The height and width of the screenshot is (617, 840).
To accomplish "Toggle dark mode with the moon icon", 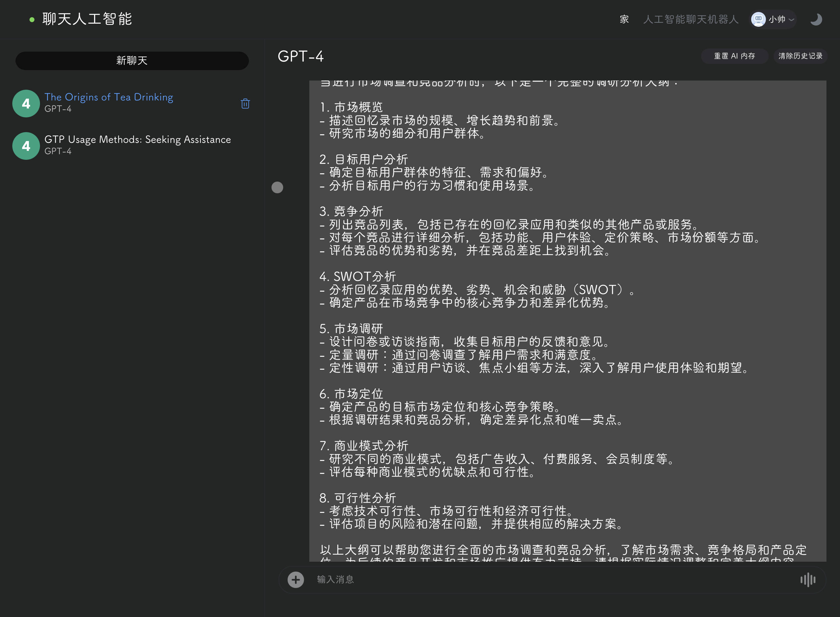I will pos(816,19).
